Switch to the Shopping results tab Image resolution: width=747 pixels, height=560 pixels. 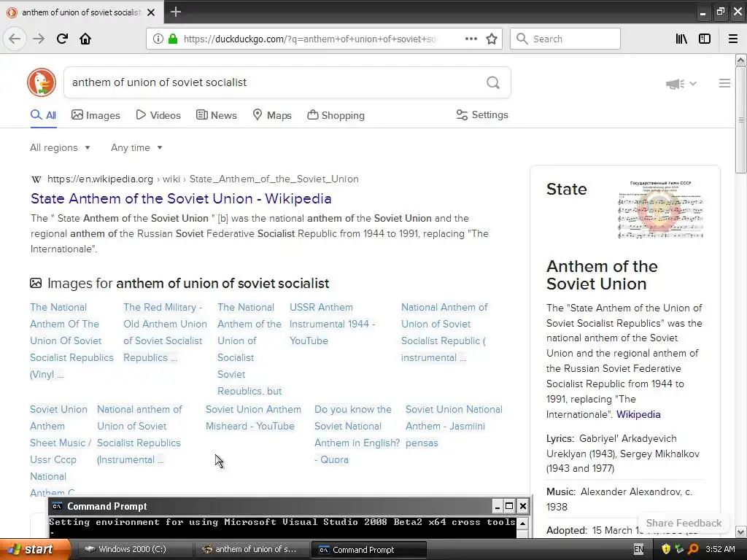[336, 115]
